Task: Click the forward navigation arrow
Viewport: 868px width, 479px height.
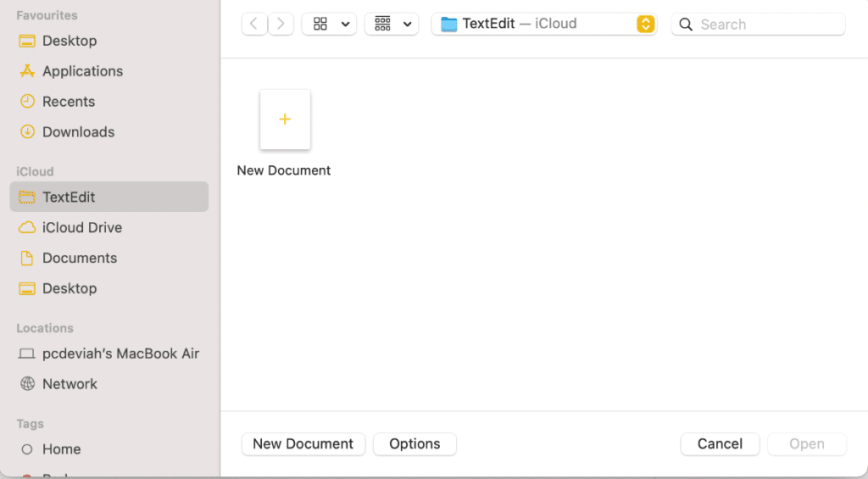Action: [x=281, y=24]
